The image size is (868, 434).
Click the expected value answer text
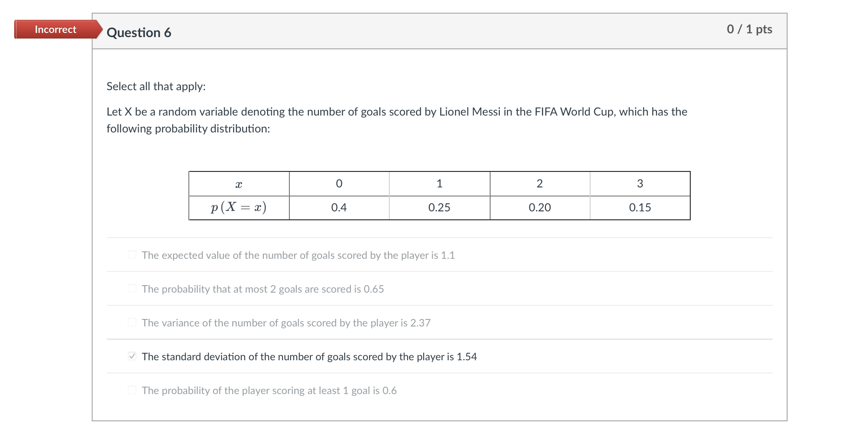click(x=298, y=255)
